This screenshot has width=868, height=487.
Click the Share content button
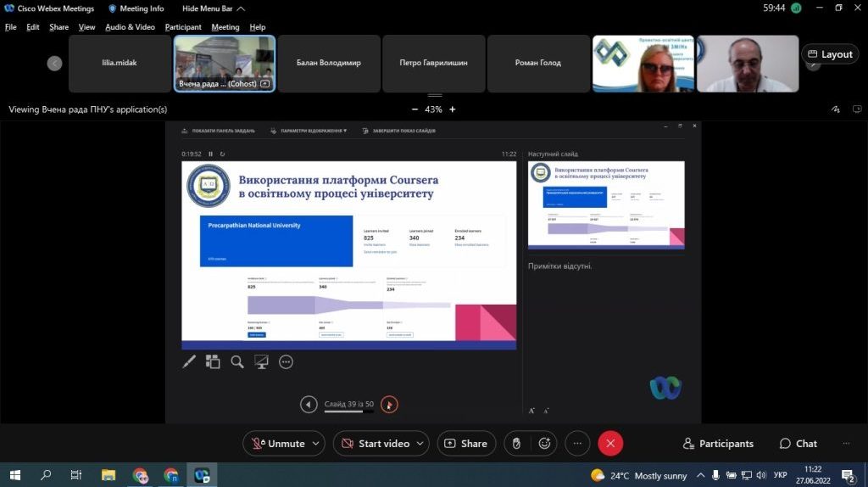[x=466, y=443]
